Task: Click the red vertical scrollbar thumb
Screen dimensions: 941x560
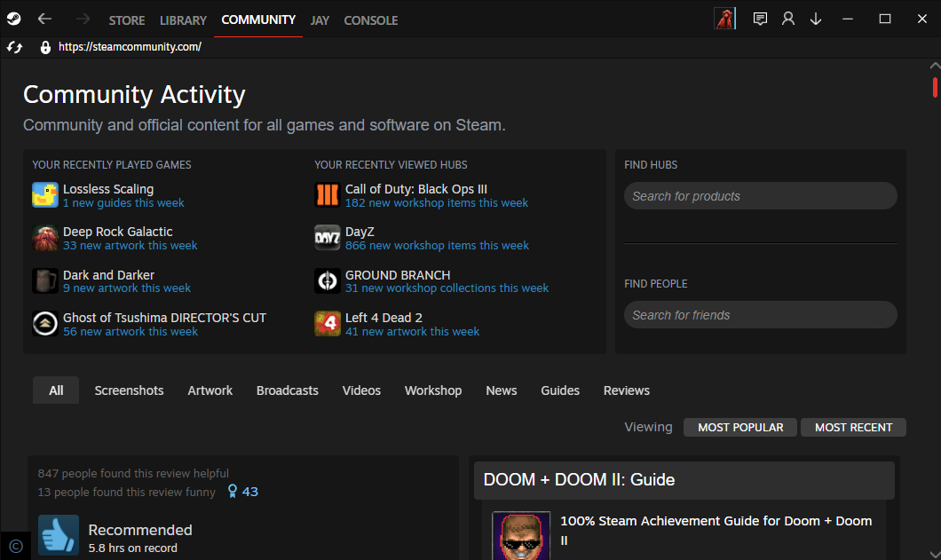Action: (x=935, y=87)
